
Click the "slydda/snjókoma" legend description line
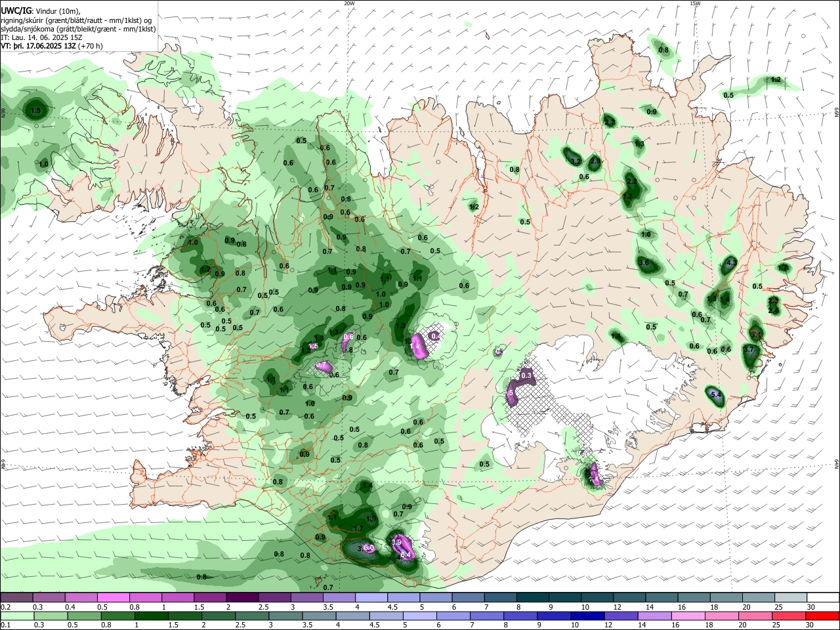(78, 29)
